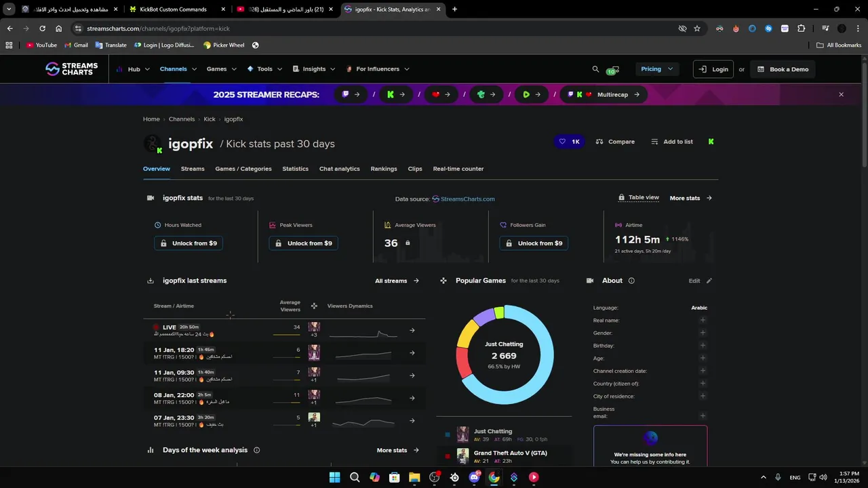Open the browser tab search dropdown
The height and width of the screenshot is (488, 868).
click(x=9, y=9)
